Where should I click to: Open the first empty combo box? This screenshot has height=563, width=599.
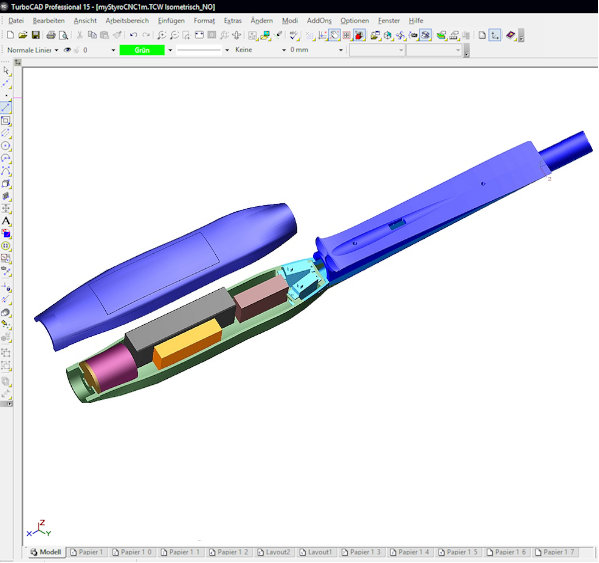click(377, 50)
